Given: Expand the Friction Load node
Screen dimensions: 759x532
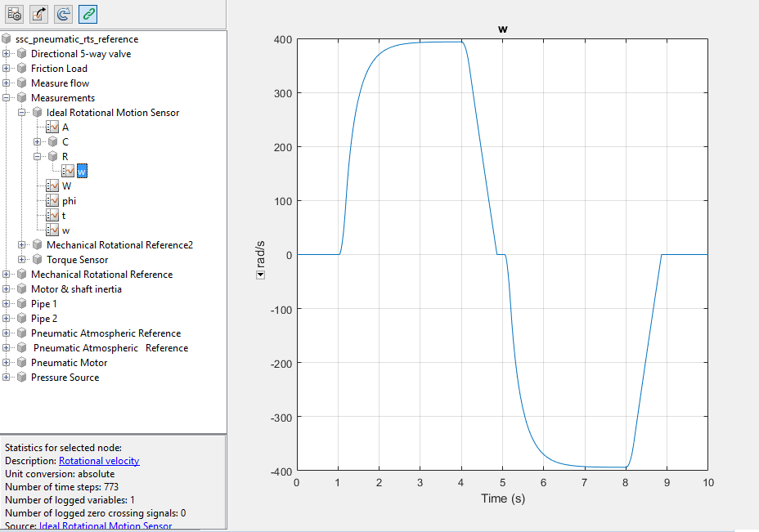Looking at the screenshot, I should coord(6,68).
